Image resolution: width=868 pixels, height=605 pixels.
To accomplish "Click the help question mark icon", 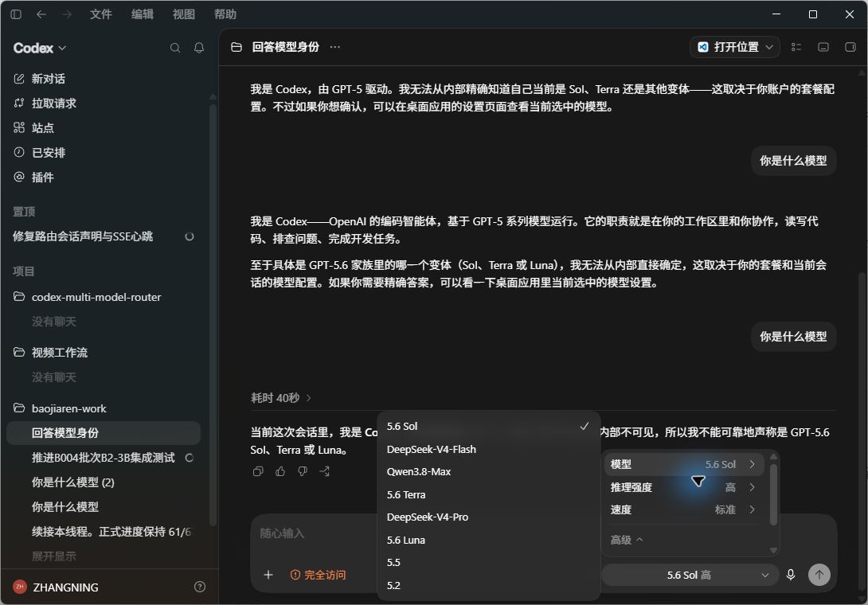I will (200, 587).
